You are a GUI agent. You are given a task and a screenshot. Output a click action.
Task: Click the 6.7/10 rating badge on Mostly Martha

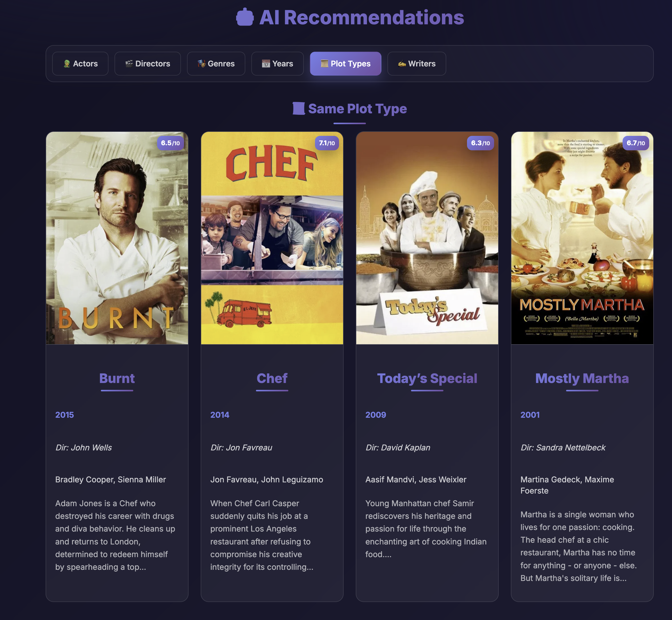pyautogui.click(x=636, y=143)
